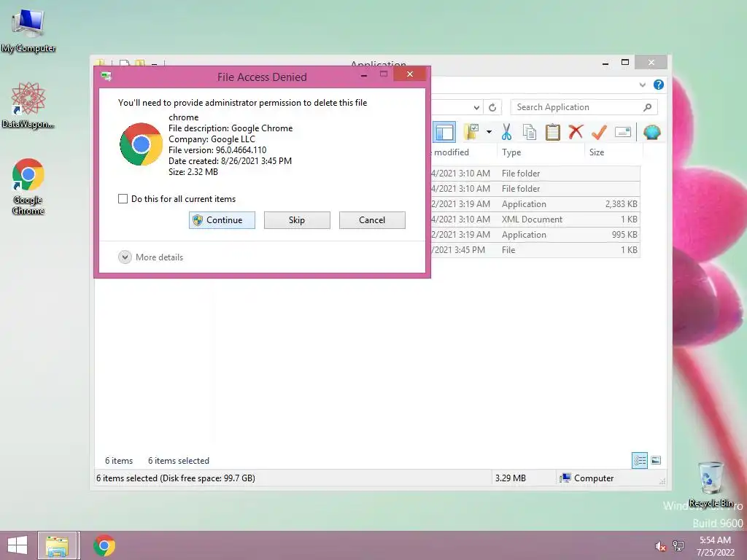
Task: Click the Paste clipboard icon
Action: [x=553, y=132]
